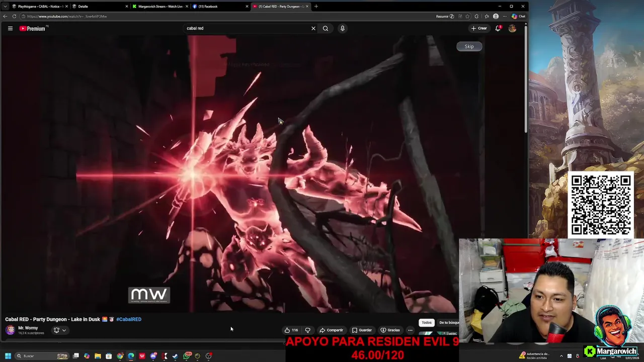Save video with Guardar button

362,330
